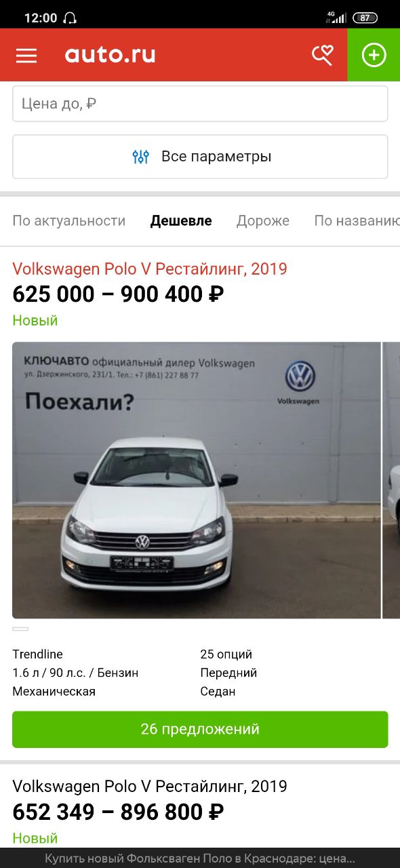Open the hamburger menu
The image size is (400, 868).
(26, 56)
